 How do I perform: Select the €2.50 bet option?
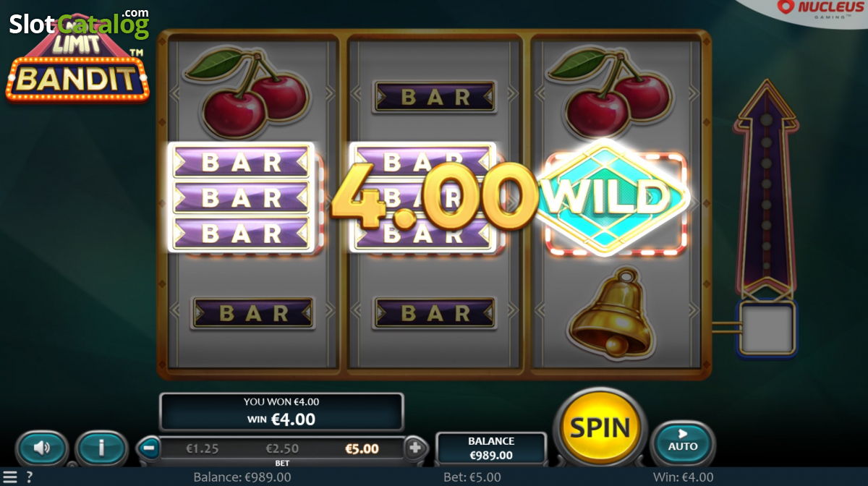pyautogui.click(x=282, y=448)
